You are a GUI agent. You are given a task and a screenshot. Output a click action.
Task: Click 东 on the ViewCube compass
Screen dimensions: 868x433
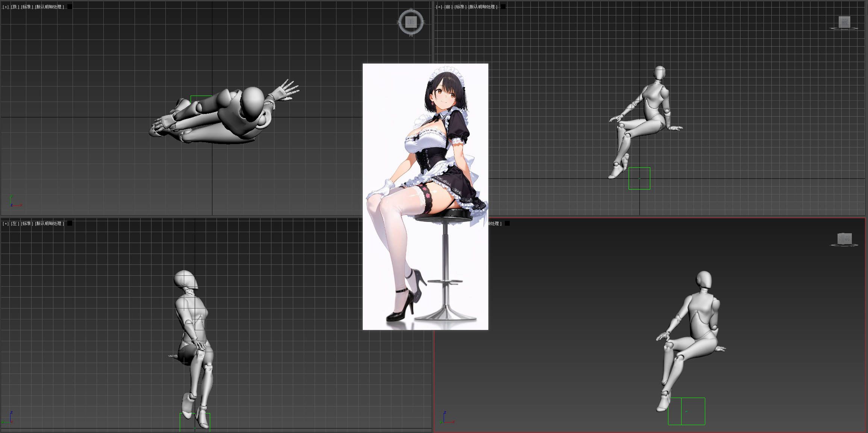[424, 22]
